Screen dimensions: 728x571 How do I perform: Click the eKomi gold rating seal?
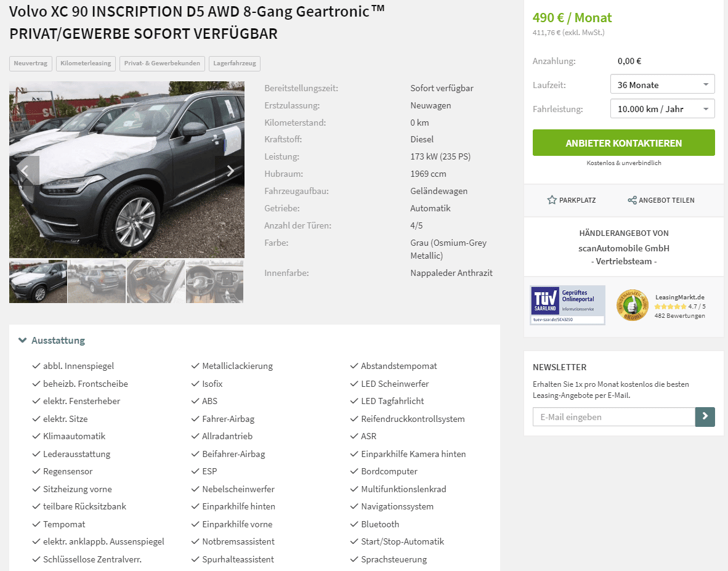pos(632,305)
